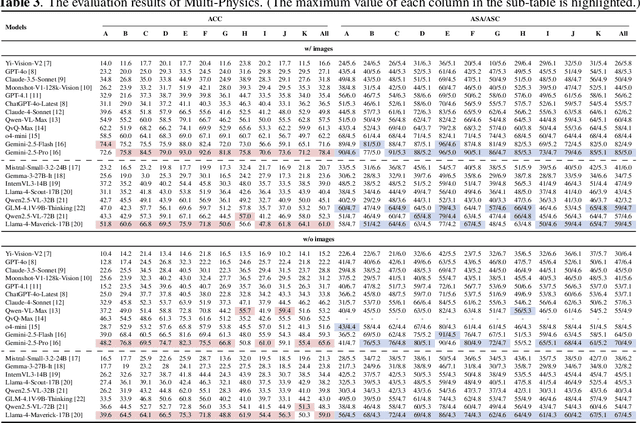The height and width of the screenshot is (423, 640).
Task: Click the 'Table 3' caption label
Action: [20, 4]
